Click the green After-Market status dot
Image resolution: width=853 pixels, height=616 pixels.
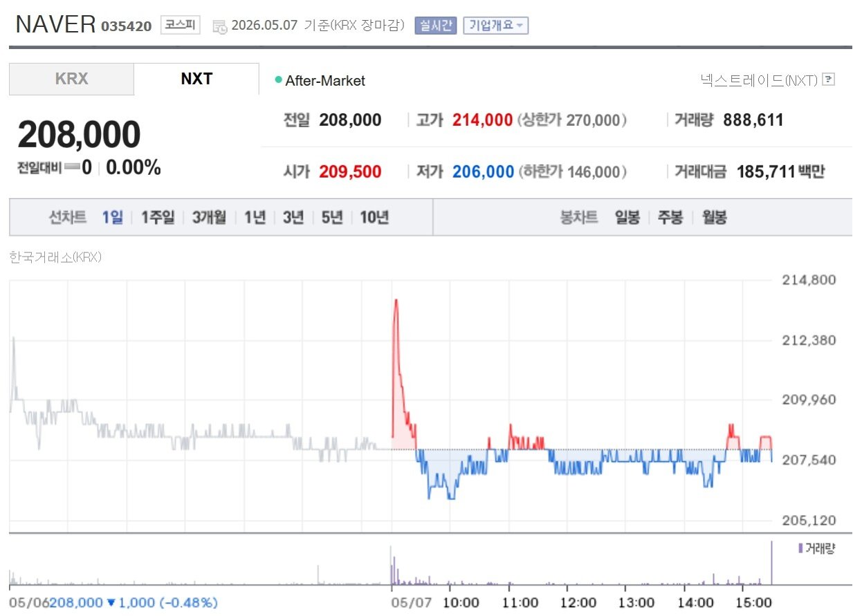pos(279,80)
